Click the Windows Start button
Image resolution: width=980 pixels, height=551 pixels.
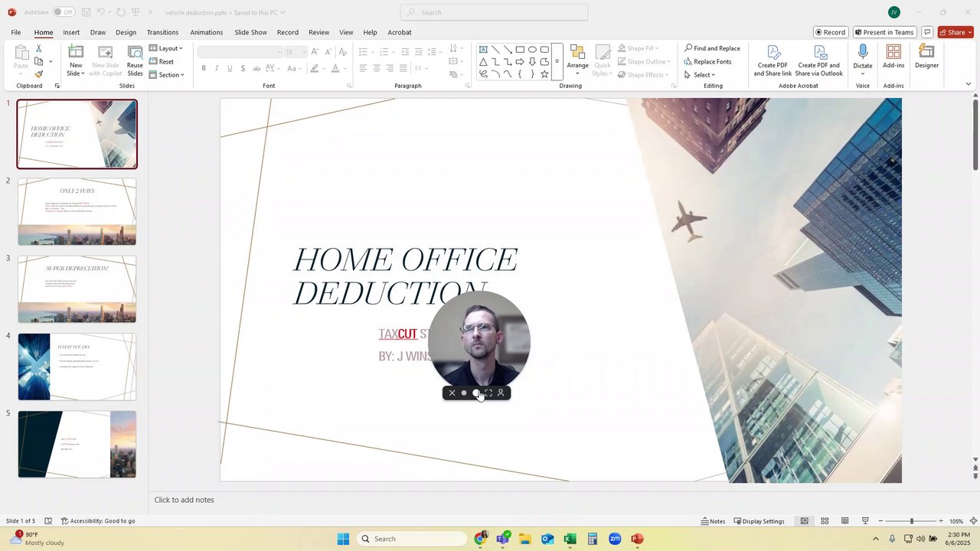pyautogui.click(x=343, y=539)
